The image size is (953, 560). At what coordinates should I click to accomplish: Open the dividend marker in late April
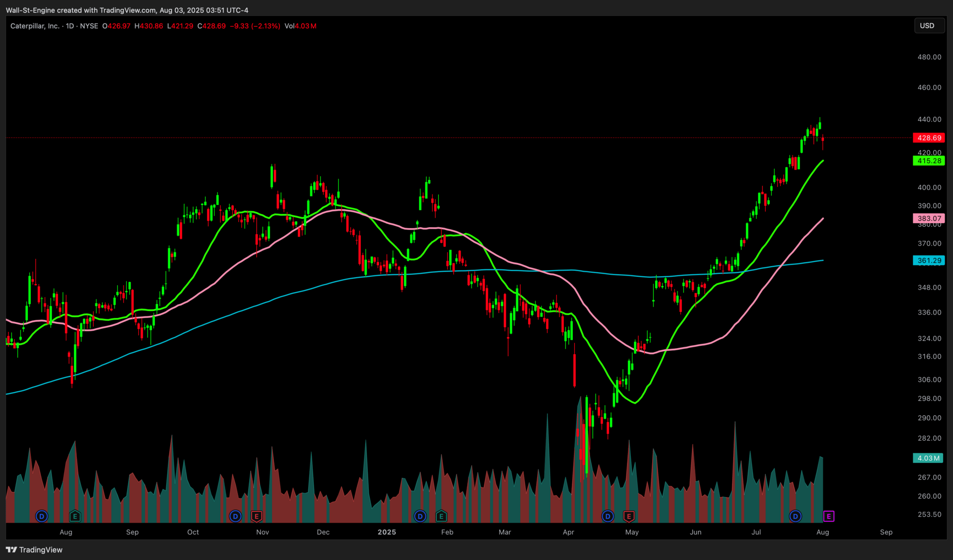tap(608, 516)
